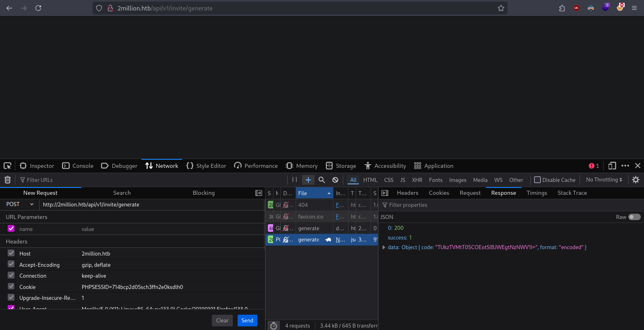Reload the current page
644x330 pixels.
(38, 8)
